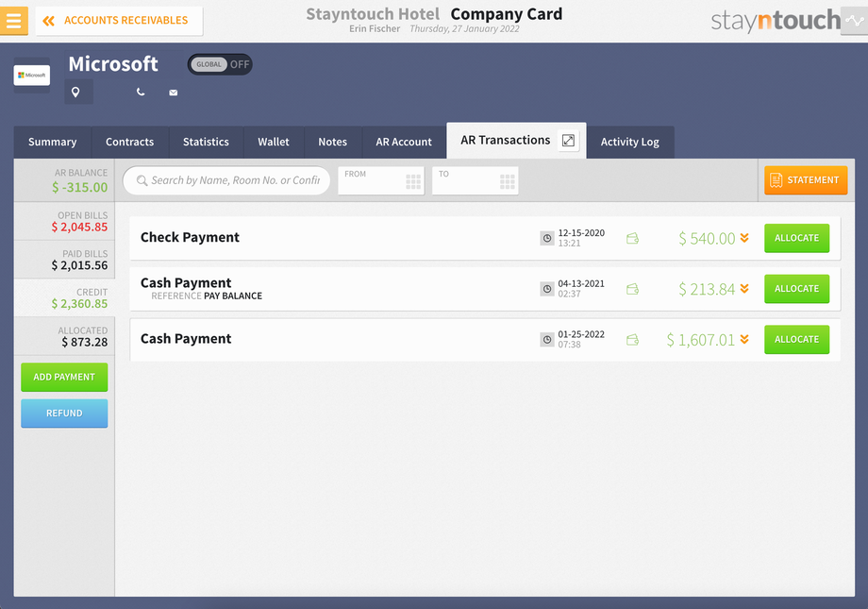Click the activity pulse icon top right
This screenshot has height=609, width=868.
pyautogui.click(x=854, y=21)
